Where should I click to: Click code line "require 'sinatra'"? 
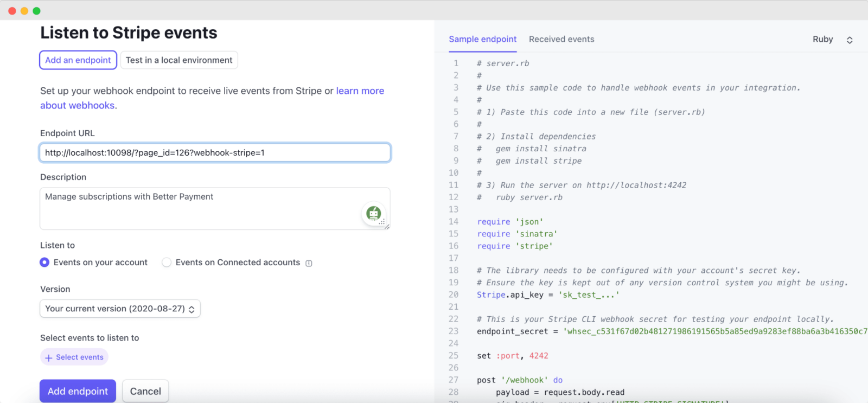517,234
